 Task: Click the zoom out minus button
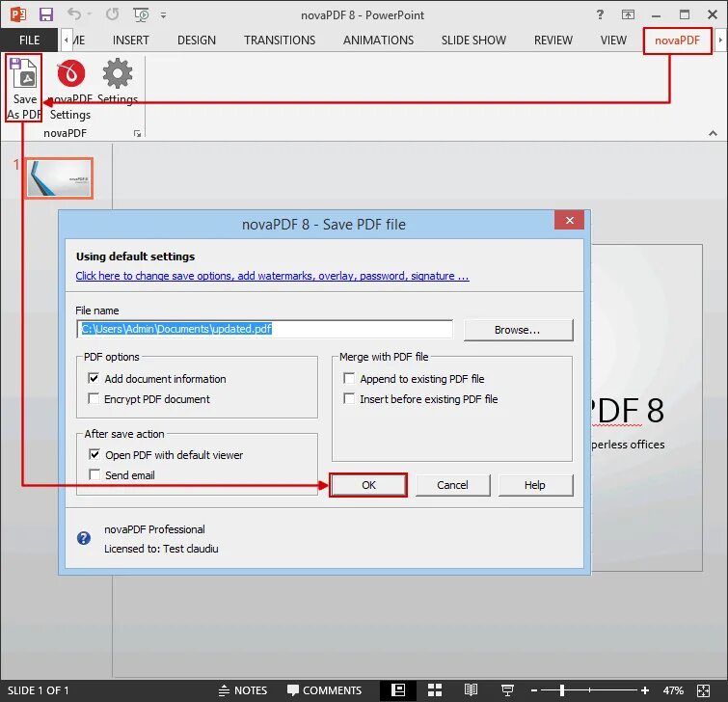(534, 690)
